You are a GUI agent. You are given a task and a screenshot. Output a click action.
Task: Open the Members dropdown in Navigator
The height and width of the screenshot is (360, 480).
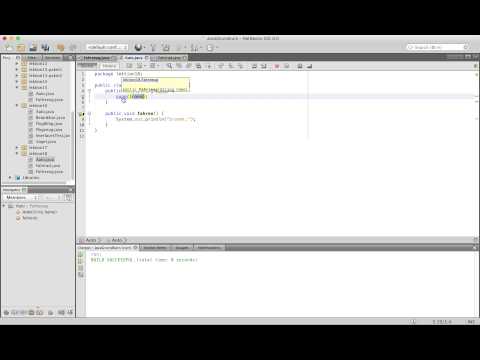pos(22,198)
